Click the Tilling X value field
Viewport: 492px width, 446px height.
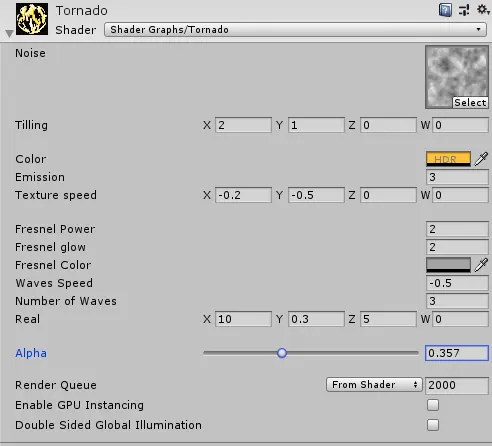(243, 125)
